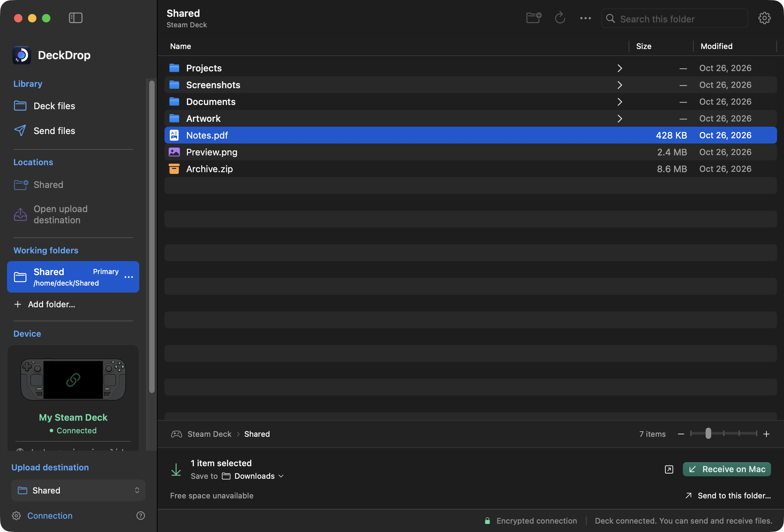Increase icon size with plus button
Image resolution: width=784 pixels, height=532 pixels.
coord(766,434)
